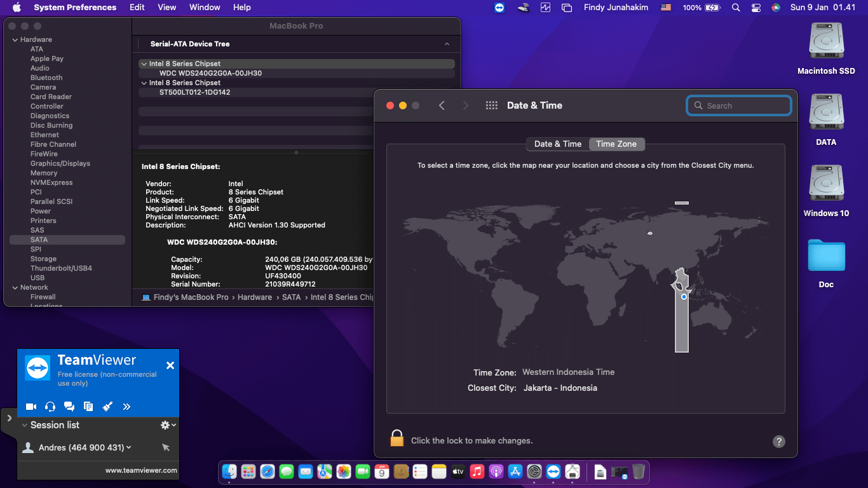The width and height of the screenshot is (868, 488).
Task: Open Spotlight search in menu bar
Action: pyautogui.click(x=736, y=8)
